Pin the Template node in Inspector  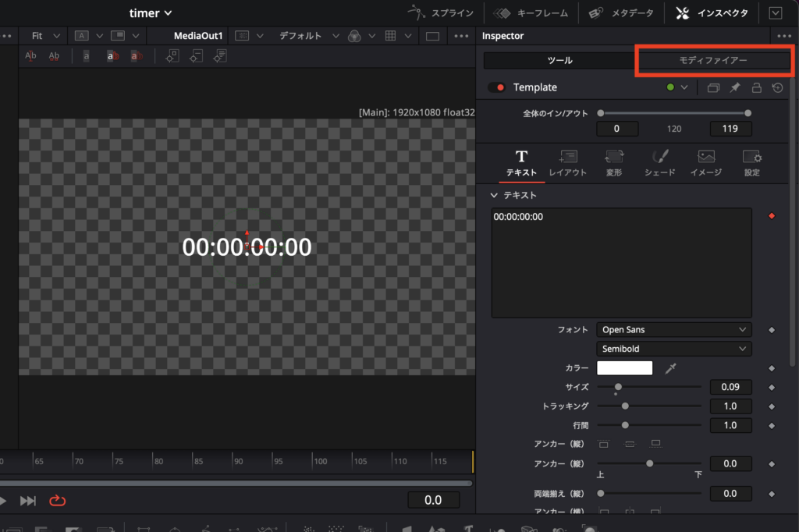click(734, 88)
